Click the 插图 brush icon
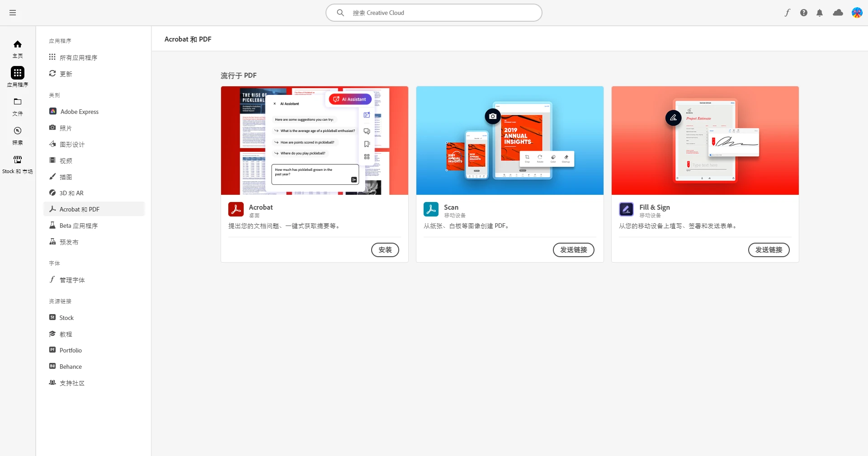Image resolution: width=868 pixels, height=456 pixels. 52,176
